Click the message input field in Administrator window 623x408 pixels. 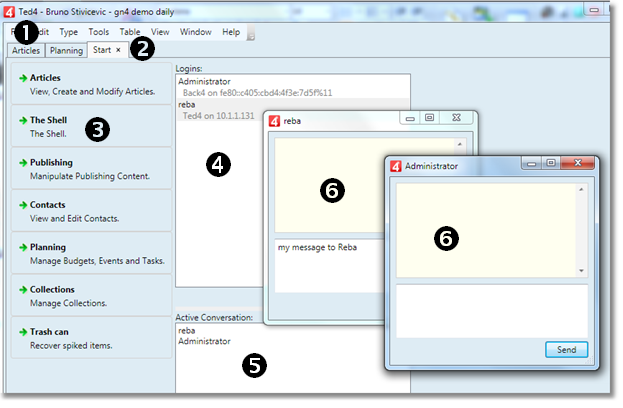pyautogui.click(x=492, y=311)
